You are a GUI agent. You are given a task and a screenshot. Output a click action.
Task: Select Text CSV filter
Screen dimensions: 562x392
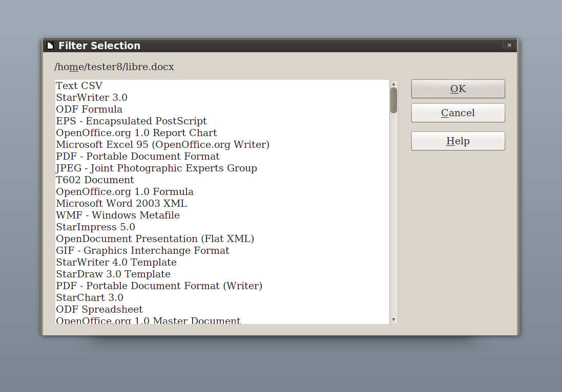coord(79,85)
